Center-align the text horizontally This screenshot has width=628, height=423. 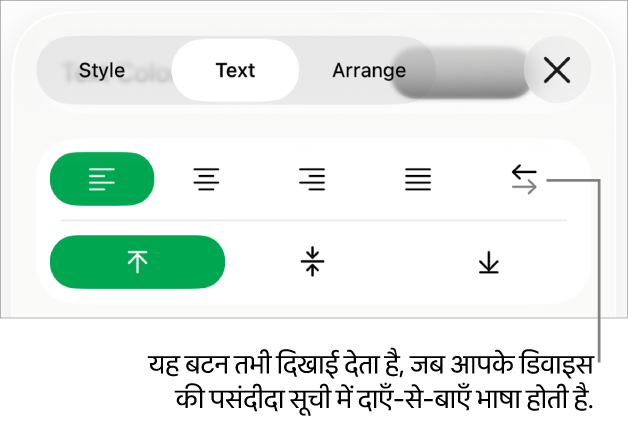click(207, 180)
